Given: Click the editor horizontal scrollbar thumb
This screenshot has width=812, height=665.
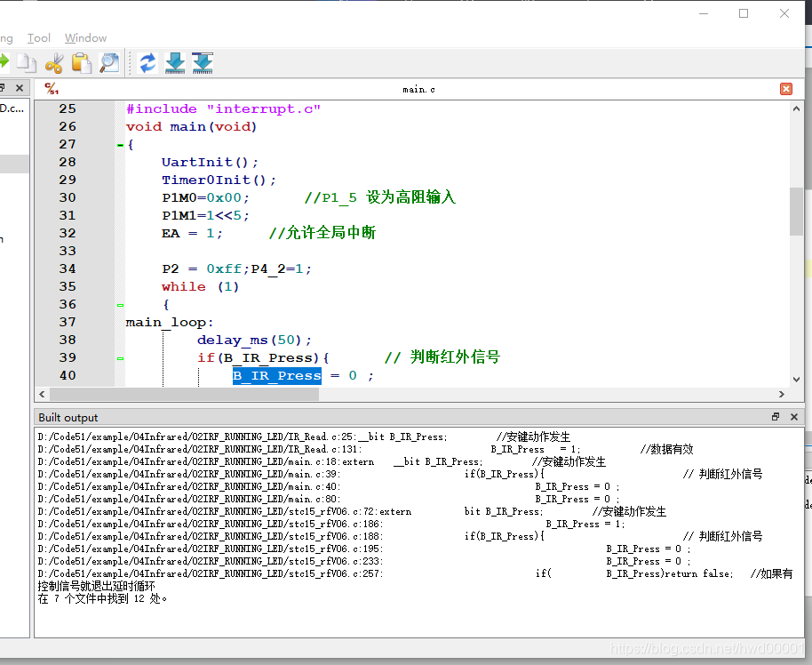Looking at the screenshot, I should tap(184, 394).
